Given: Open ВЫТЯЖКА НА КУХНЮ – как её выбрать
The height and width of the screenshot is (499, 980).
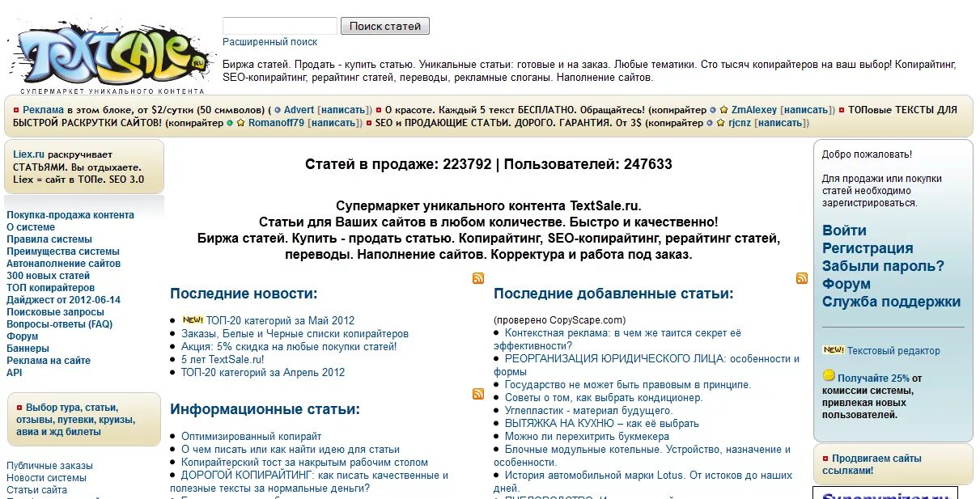Looking at the screenshot, I should [602, 423].
